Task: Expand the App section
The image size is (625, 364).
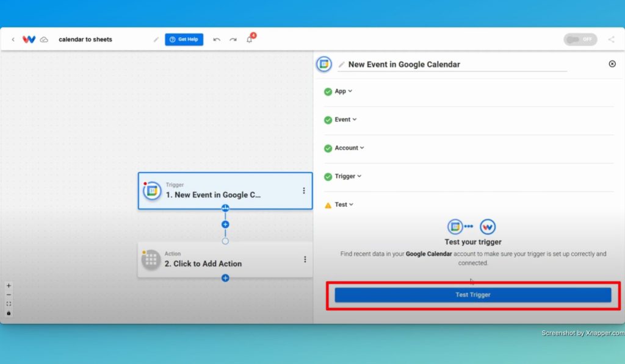Action: tap(343, 91)
